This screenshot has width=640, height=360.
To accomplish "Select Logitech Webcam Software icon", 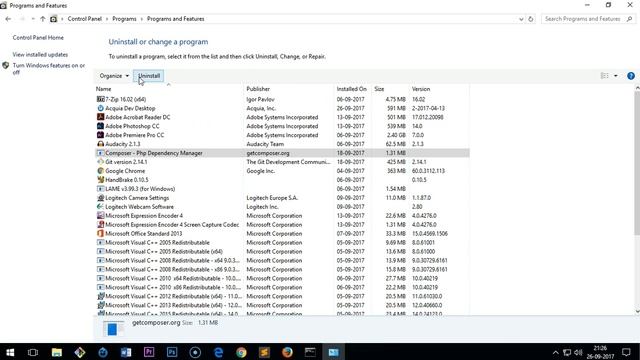I will tap(100, 207).
